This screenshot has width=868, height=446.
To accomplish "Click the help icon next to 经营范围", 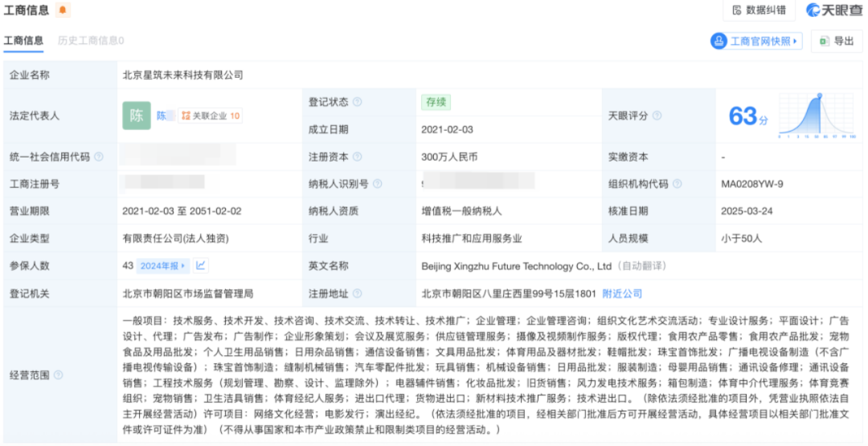I will pos(58,375).
